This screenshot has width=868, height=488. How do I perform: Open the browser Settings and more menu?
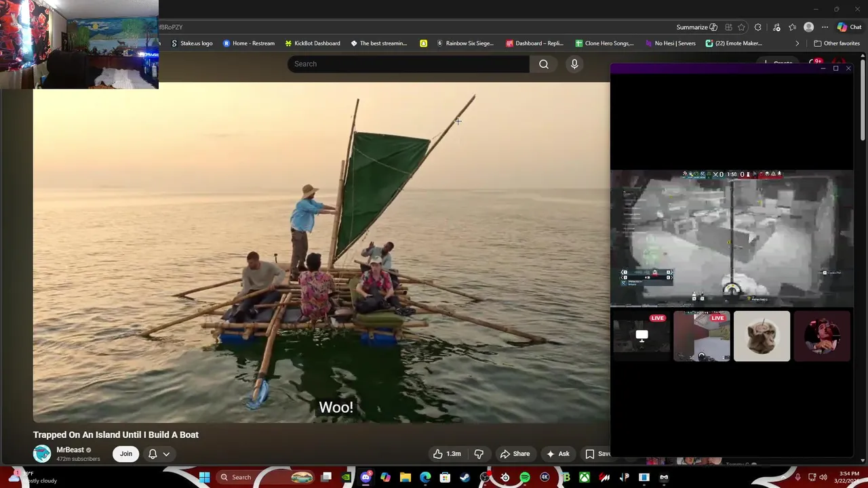click(825, 27)
